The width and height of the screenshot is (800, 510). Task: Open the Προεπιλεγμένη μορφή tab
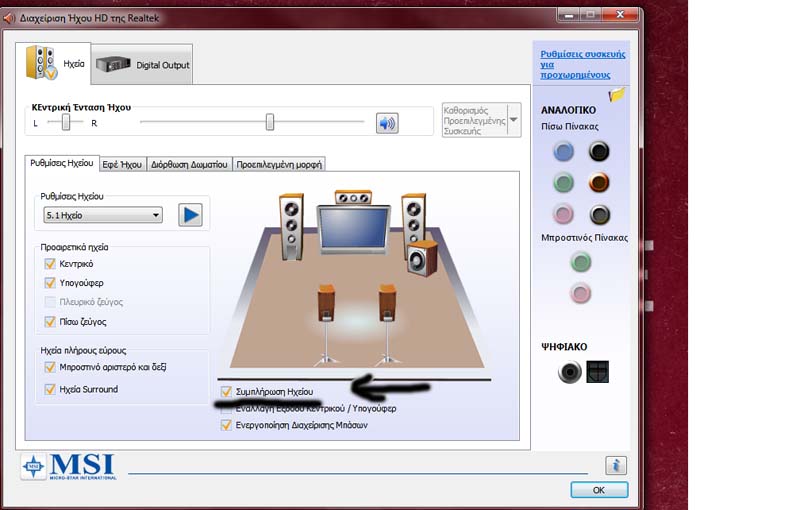click(279, 164)
